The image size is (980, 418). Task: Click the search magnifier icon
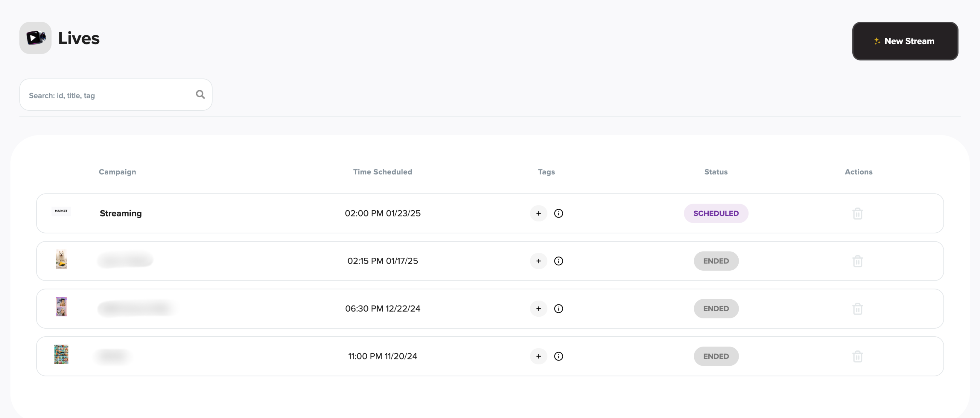(x=200, y=94)
